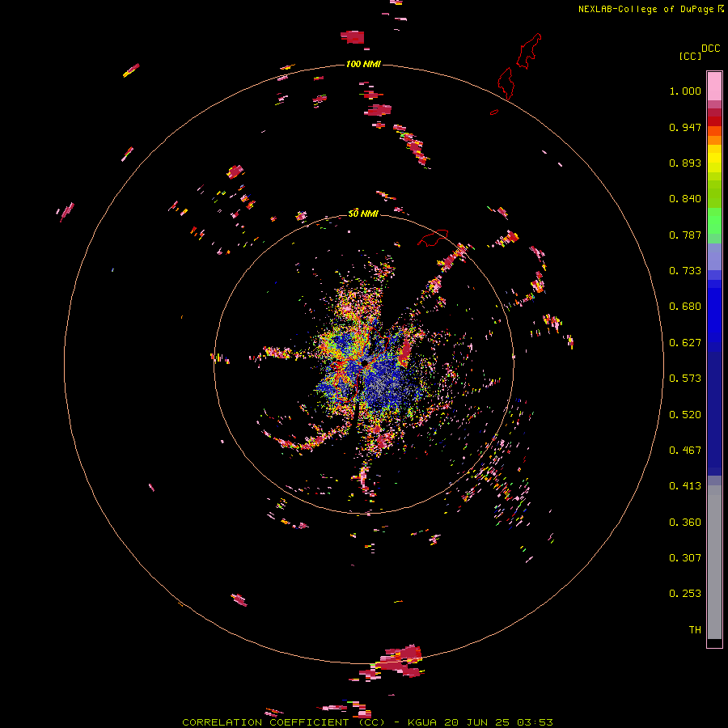This screenshot has height=728, width=728.
Task: Click the 50 NMI range ring label
Action: pos(363,214)
